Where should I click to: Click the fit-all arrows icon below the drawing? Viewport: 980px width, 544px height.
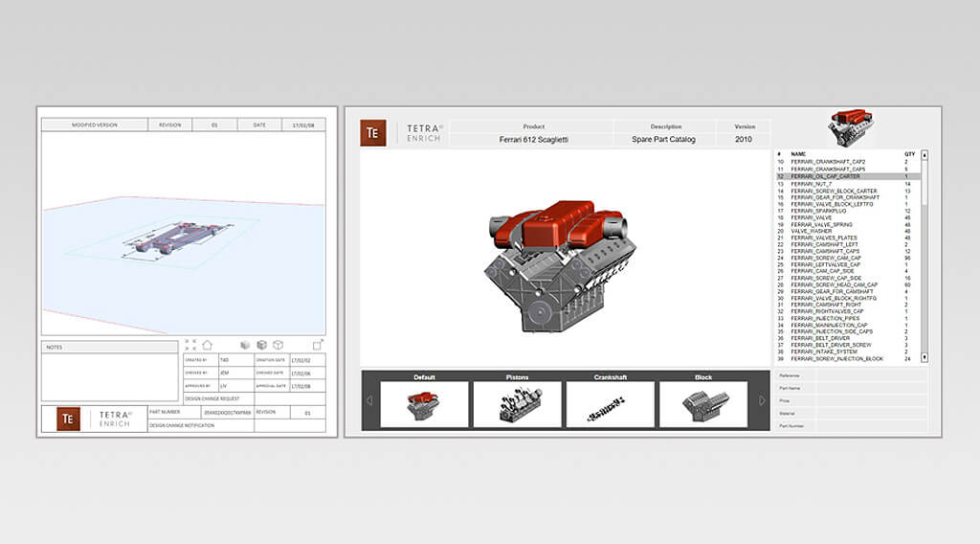tap(190, 345)
